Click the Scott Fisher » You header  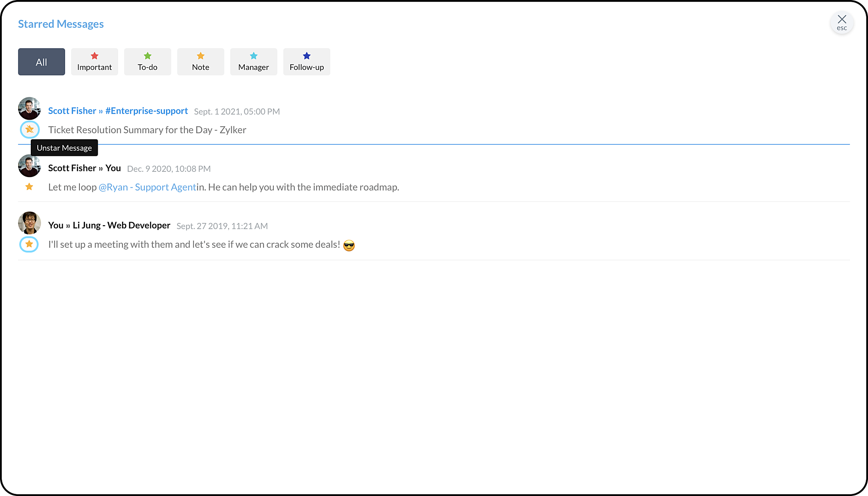(x=84, y=168)
